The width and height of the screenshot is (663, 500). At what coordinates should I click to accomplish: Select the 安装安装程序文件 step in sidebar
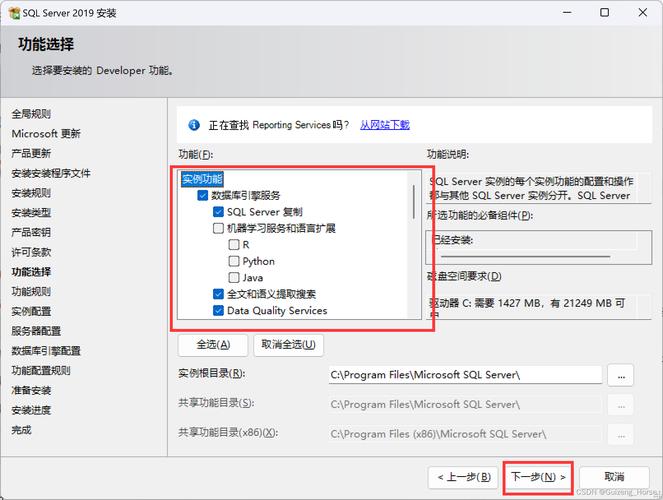click(51, 173)
